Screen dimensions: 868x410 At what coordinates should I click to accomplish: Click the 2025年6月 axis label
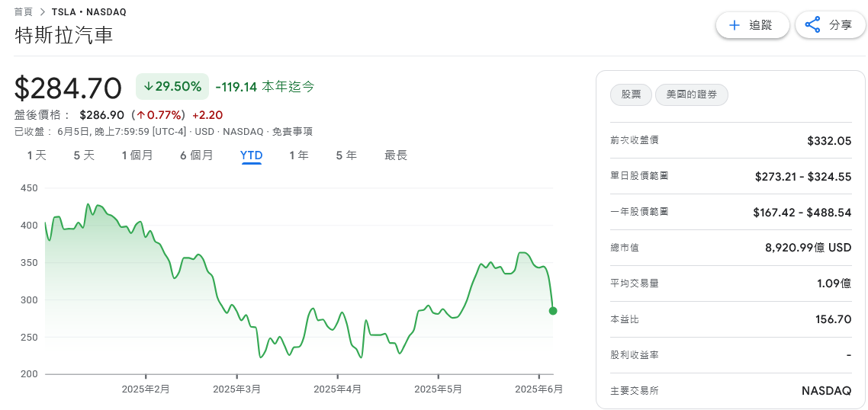click(539, 389)
